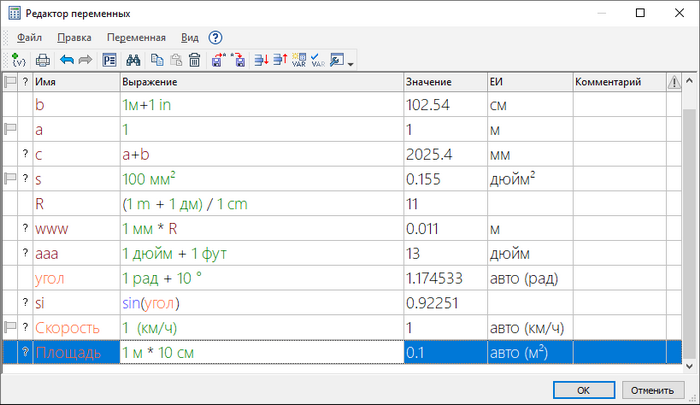Viewport: 700px width, 405px height.
Task: Click the new variable icon in toolbar
Action: click(18, 60)
